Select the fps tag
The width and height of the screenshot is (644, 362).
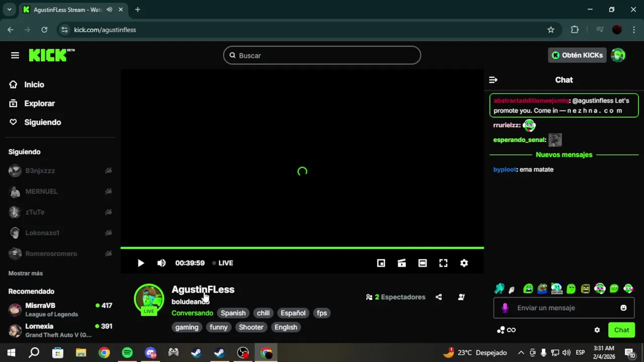(x=322, y=313)
